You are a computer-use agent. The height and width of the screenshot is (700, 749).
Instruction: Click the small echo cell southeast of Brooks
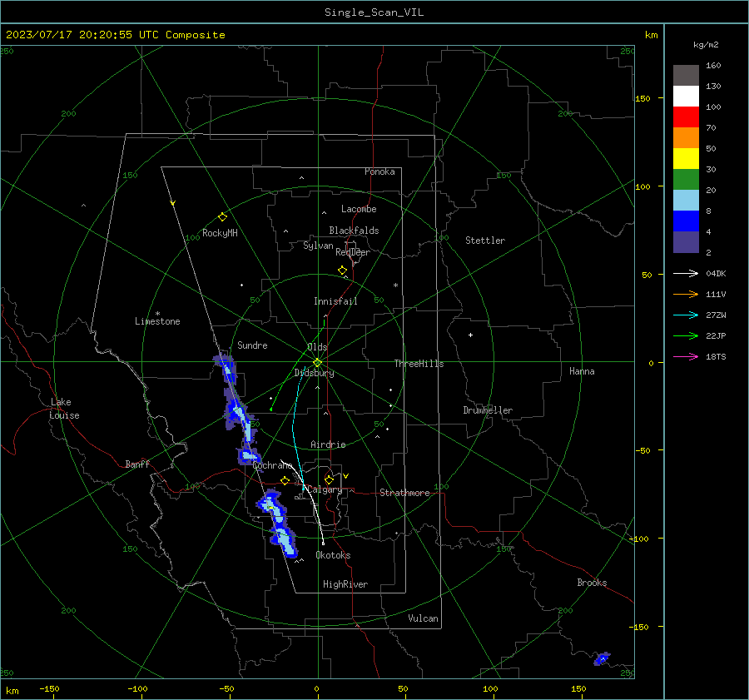(602, 659)
